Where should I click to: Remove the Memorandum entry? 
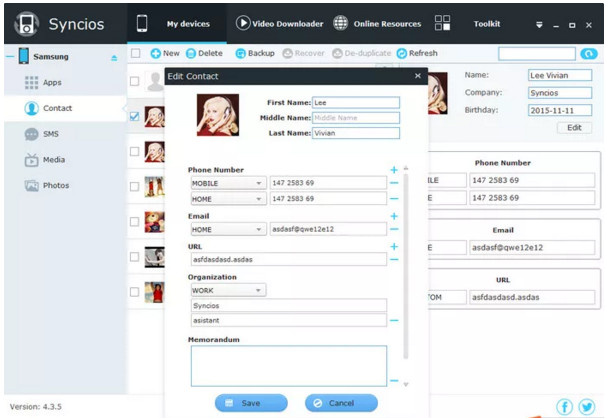394,381
